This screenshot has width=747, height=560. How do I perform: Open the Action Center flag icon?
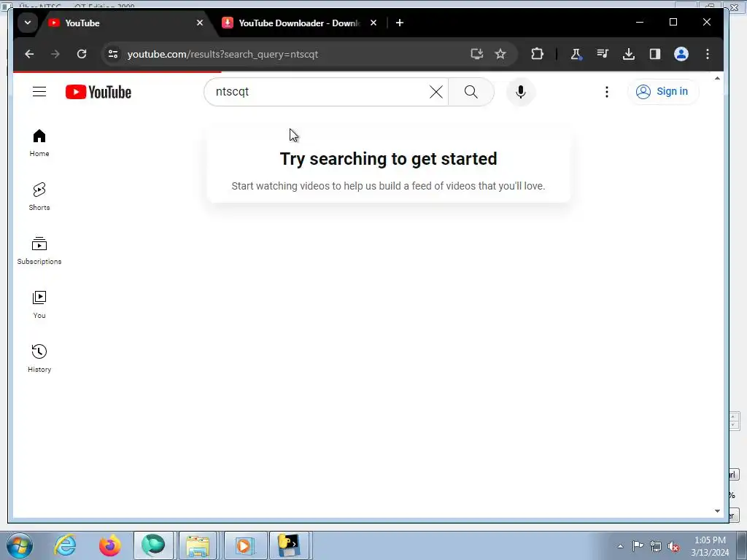click(638, 546)
